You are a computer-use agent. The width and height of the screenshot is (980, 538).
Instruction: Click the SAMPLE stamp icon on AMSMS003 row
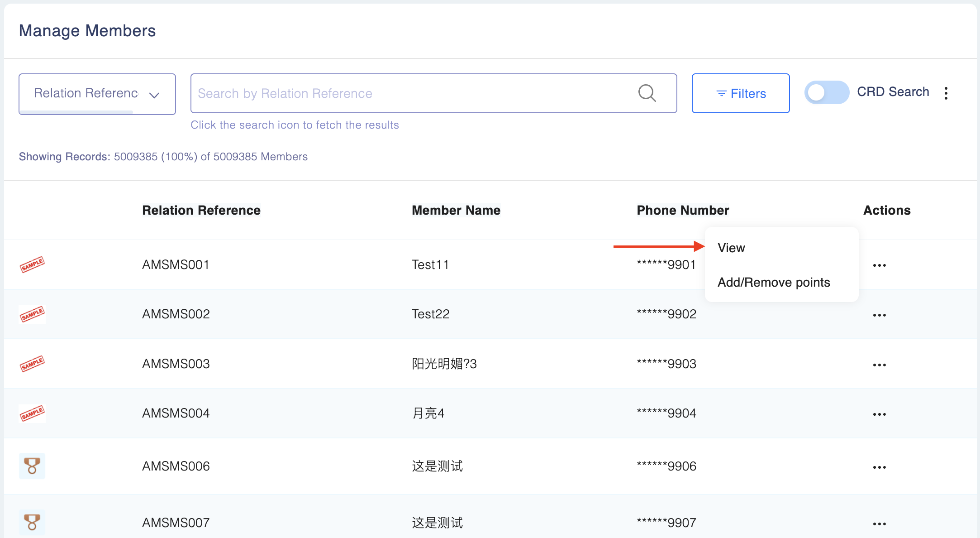coord(32,364)
